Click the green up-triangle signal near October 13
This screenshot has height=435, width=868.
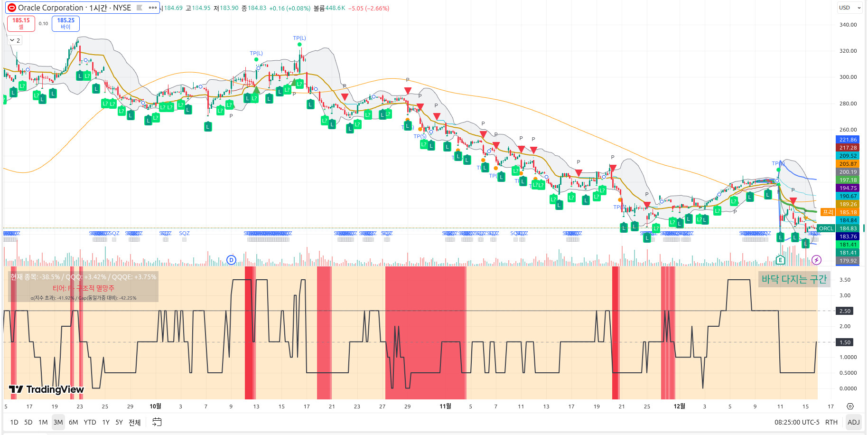pyautogui.click(x=256, y=90)
